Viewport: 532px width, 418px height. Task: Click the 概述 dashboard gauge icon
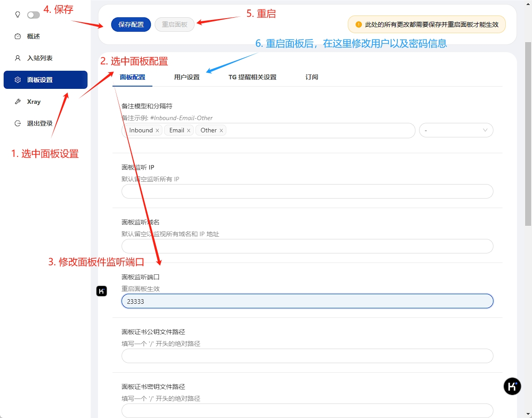[x=18, y=36]
